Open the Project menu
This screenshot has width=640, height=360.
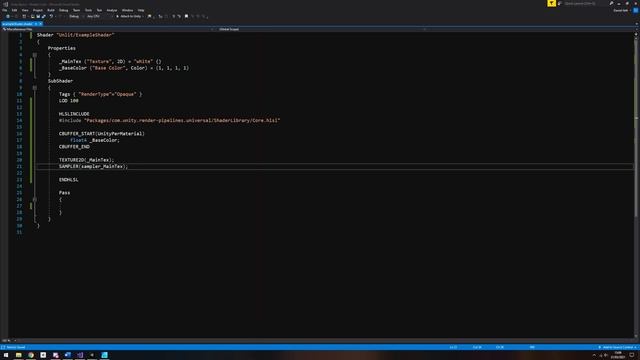(38, 10)
